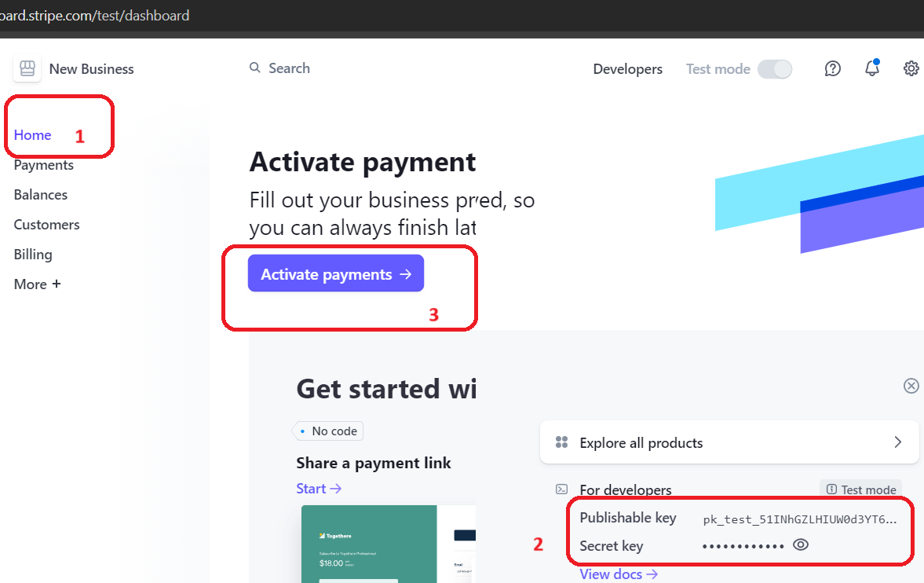The width and height of the screenshot is (924, 583).
Task: Click the New Business storefront icon
Action: click(27, 68)
